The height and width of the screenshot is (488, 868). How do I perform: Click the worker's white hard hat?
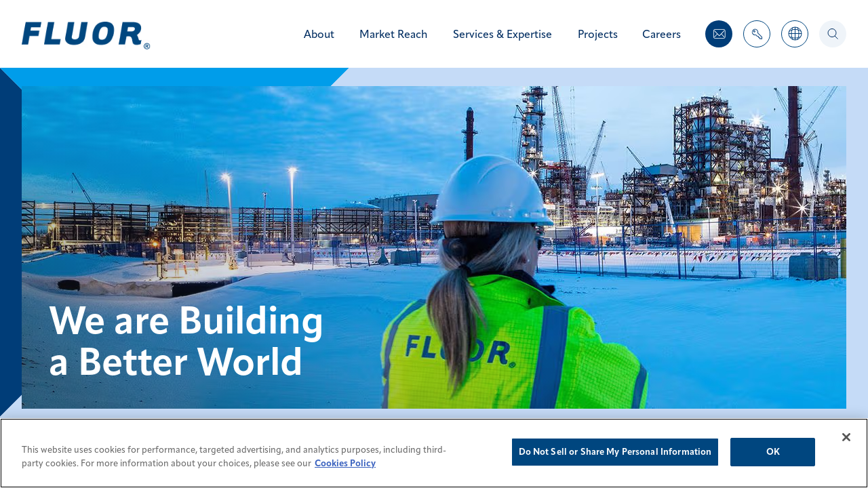(x=491, y=191)
